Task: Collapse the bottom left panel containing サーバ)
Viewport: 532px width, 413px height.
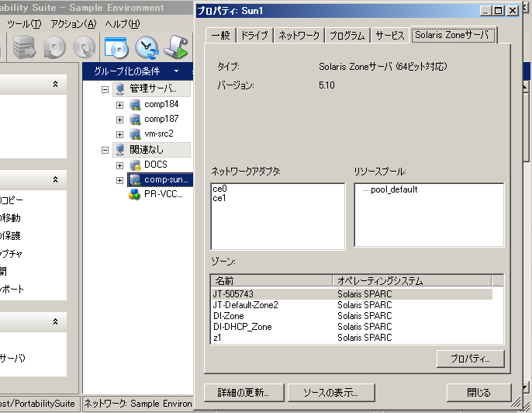Action: tap(55, 321)
